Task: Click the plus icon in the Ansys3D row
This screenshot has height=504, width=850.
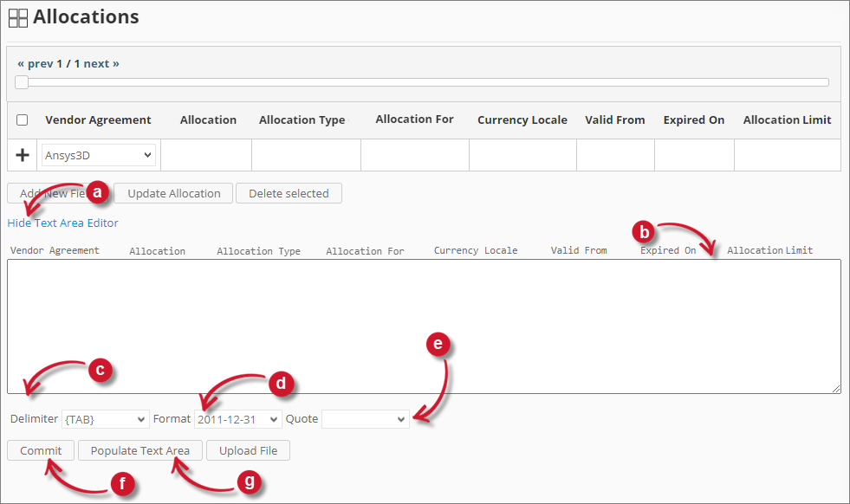Action: coord(23,156)
